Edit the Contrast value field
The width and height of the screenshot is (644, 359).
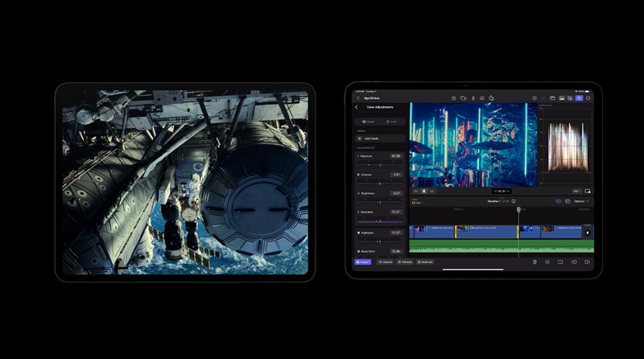[x=396, y=175]
